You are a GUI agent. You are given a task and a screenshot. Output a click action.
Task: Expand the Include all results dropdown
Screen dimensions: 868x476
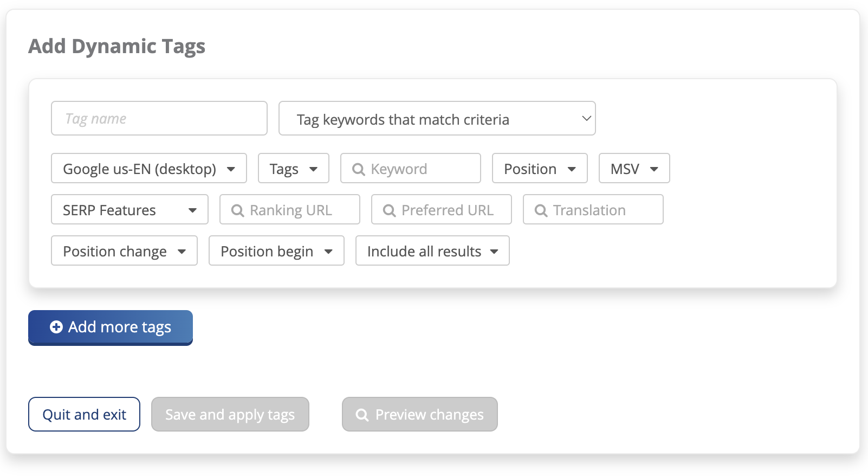[432, 251]
